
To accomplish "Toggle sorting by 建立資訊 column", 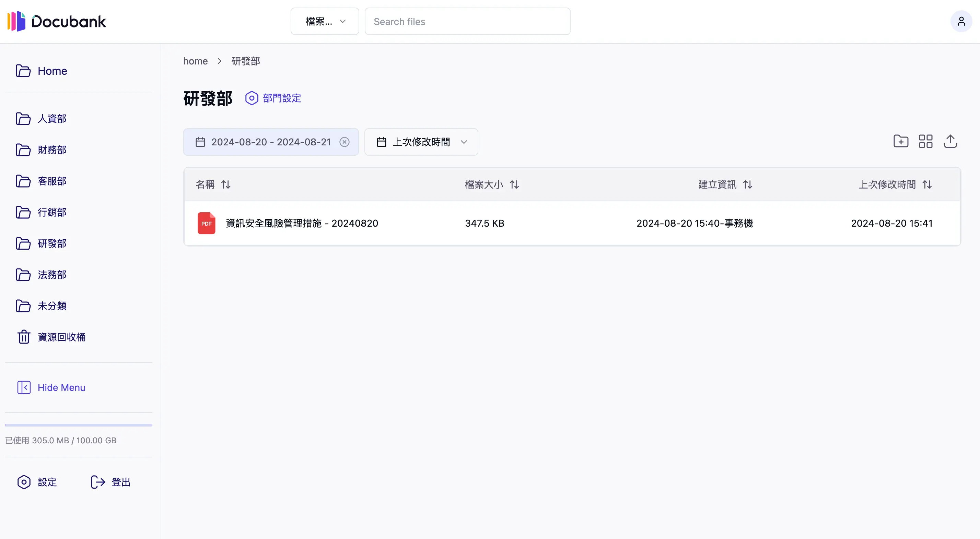I will click(748, 184).
